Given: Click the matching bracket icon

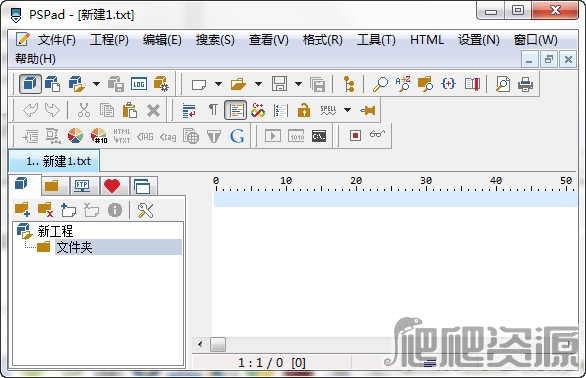Looking at the screenshot, I should point(448,84).
